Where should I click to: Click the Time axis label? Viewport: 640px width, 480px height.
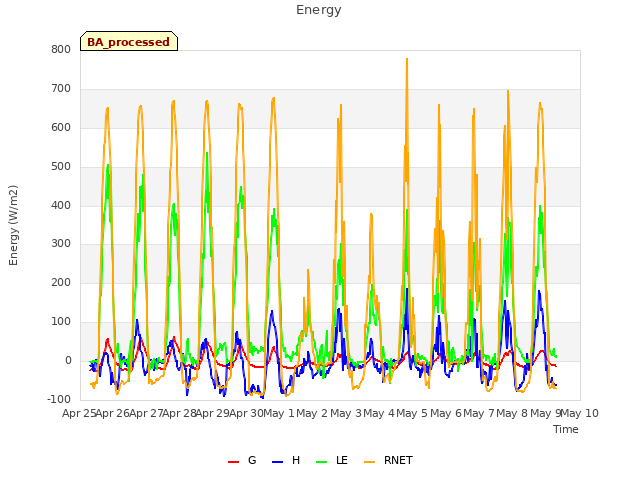click(566, 429)
